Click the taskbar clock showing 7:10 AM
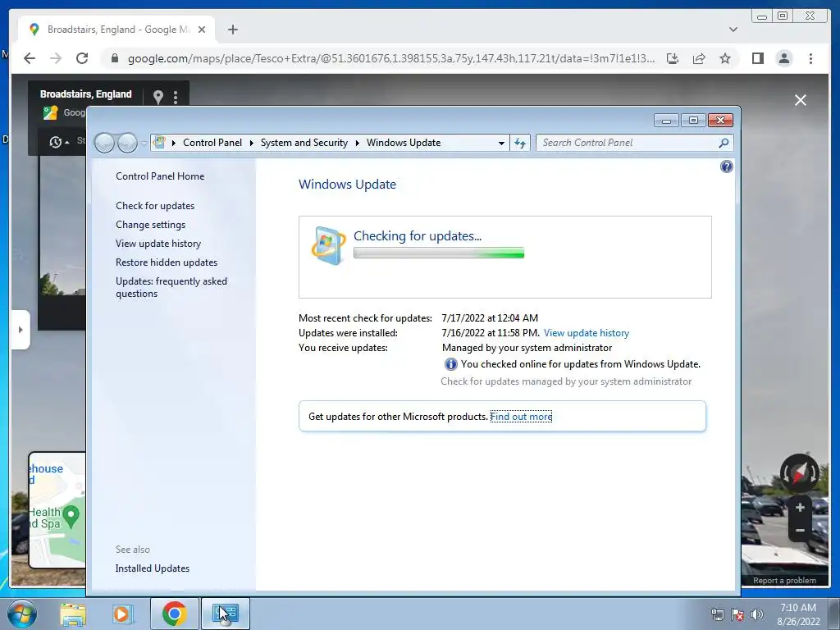 point(798,614)
